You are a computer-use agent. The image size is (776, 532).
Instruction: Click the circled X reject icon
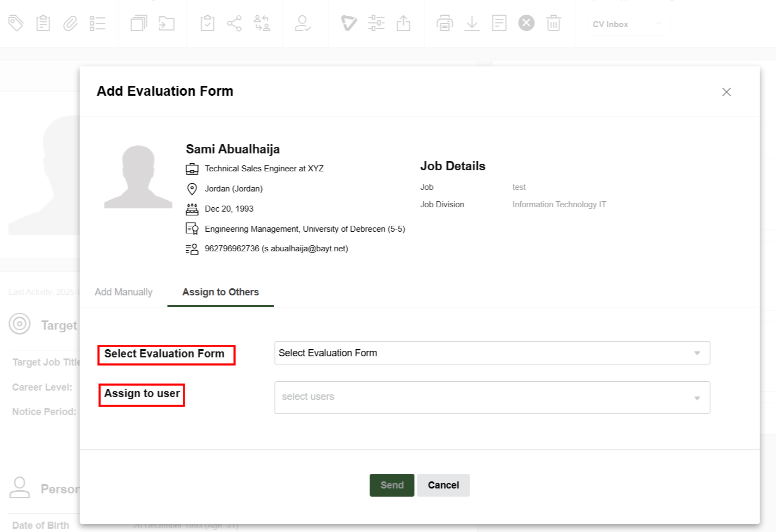point(526,23)
